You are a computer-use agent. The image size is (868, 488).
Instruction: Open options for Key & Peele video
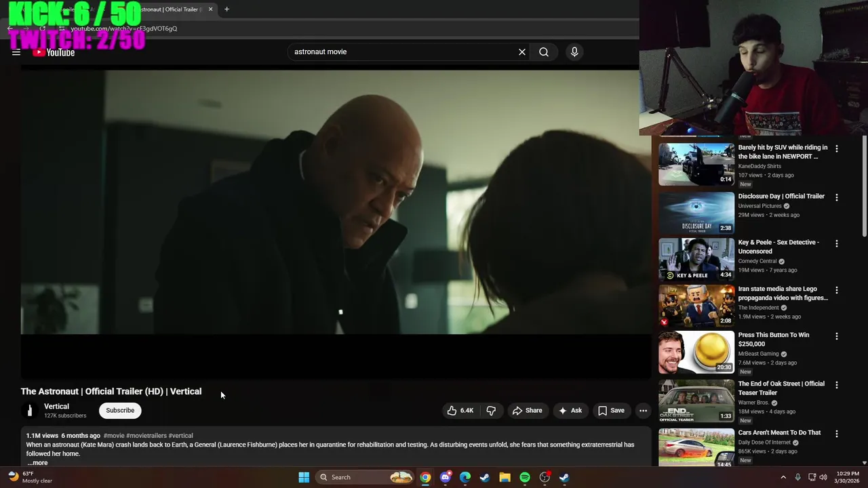(836, 243)
